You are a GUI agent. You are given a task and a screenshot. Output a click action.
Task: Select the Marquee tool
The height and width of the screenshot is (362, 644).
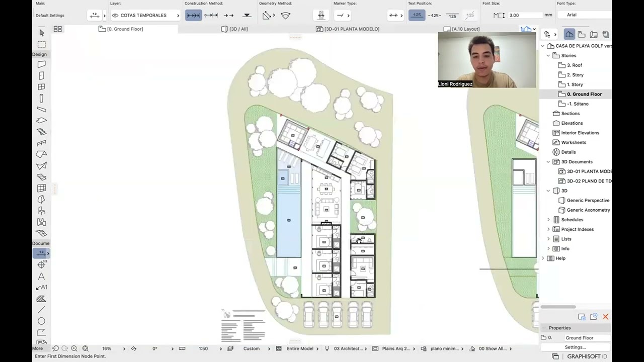pos(42,44)
